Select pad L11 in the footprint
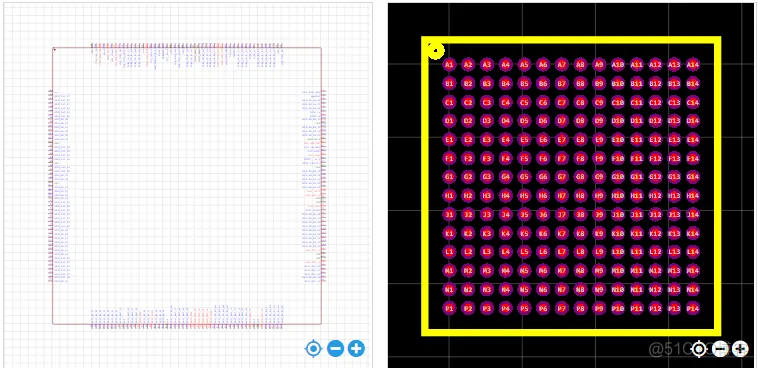758x368 pixels. point(637,252)
